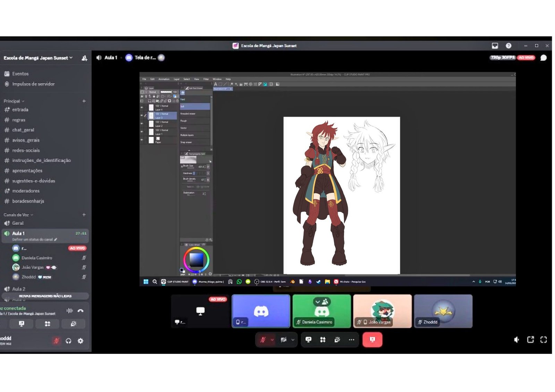Enter fullscreen mode for the stream
The height and width of the screenshot is (392, 555).
click(x=544, y=340)
